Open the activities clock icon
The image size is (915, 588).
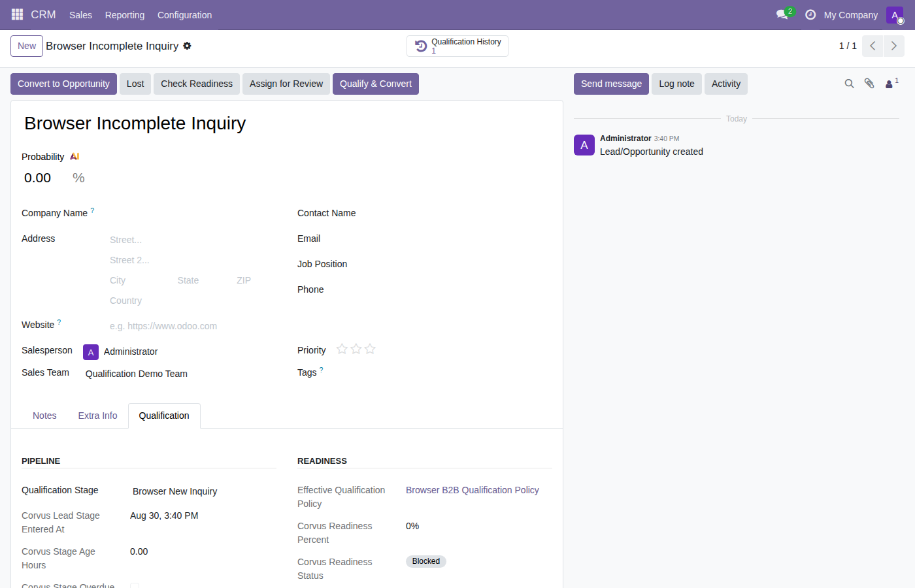(x=810, y=14)
